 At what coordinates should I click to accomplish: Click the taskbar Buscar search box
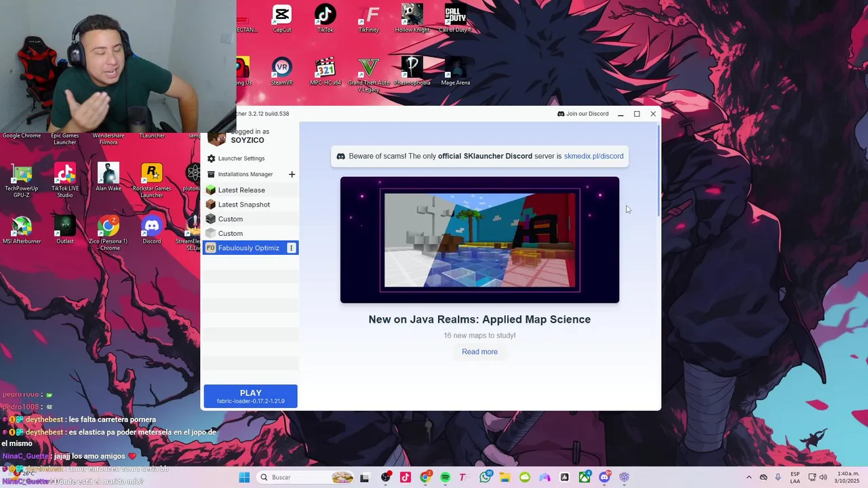point(306,477)
